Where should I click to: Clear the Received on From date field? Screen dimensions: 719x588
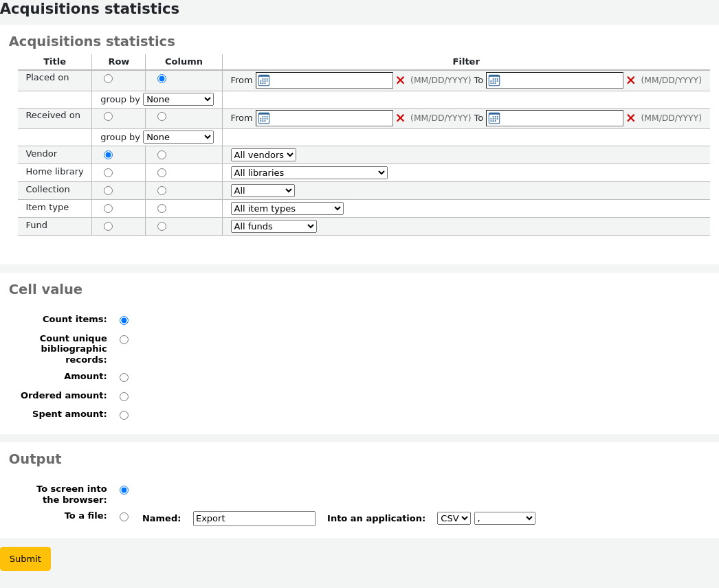[400, 118]
